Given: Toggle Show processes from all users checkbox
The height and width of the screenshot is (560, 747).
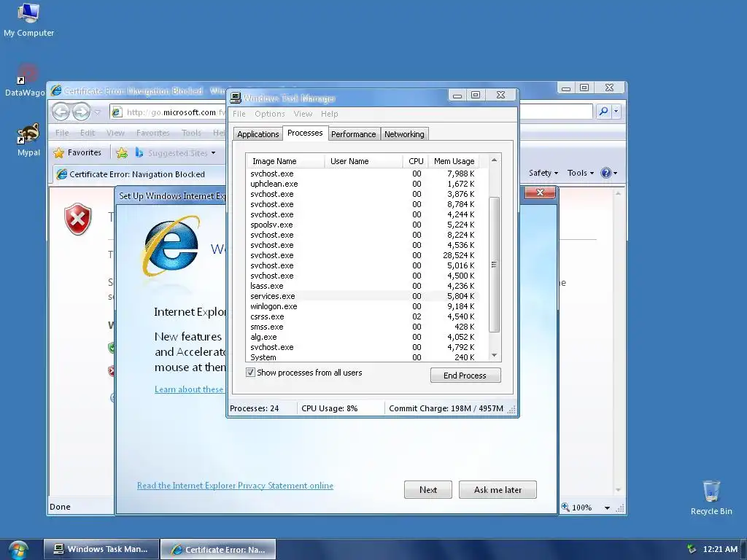Looking at the screenshot, I should tap(251, 373).
